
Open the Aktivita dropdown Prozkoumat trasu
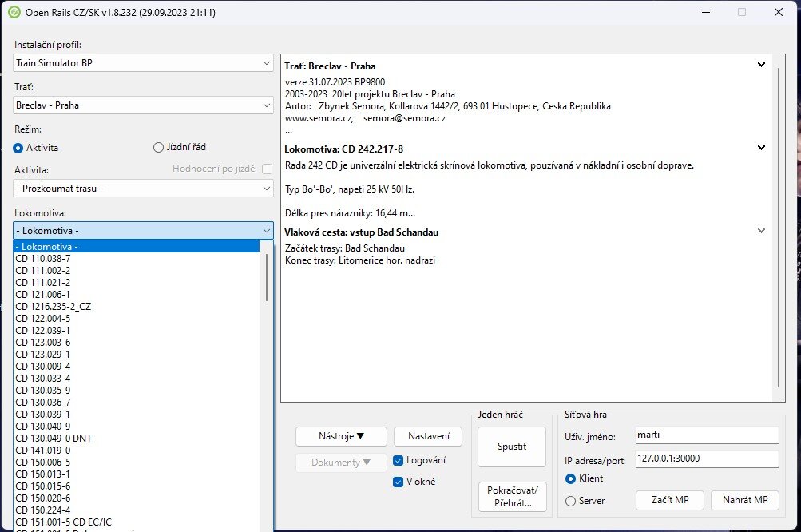tap(143, 189)
